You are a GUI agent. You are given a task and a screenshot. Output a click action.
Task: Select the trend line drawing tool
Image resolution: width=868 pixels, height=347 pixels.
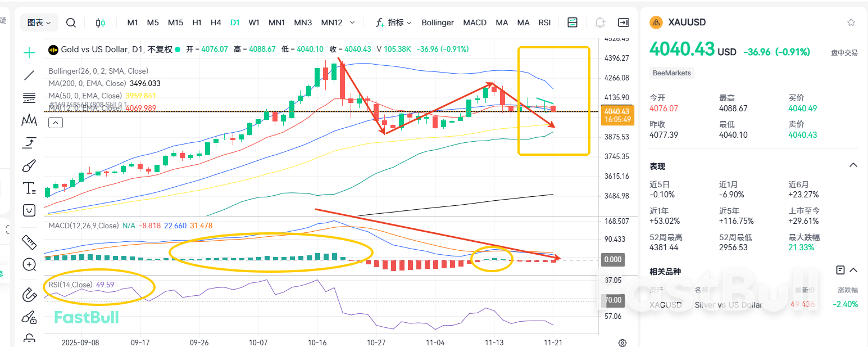click(x=29, y=75)
